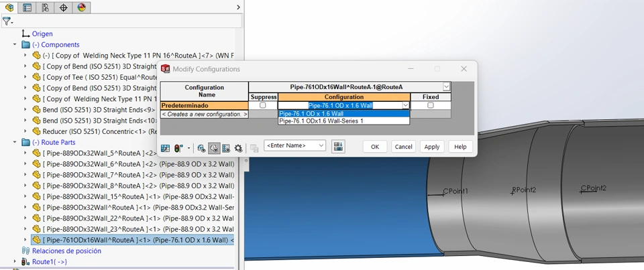Image resolution: width=644 pixels, height=270 pixels.
Task: Click the greyed save table view icon
Action: pyautogui.click(x=254, y=148)
